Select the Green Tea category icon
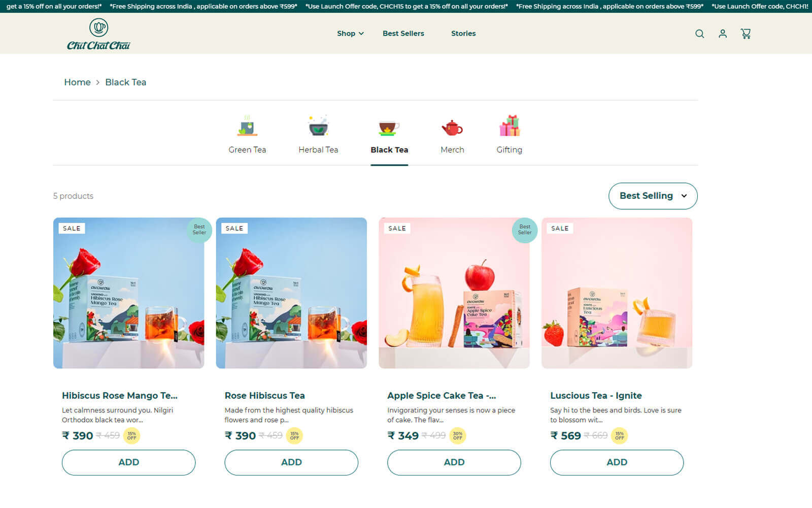This screenshot has height=508, width=812. click(x=247, y=127)
